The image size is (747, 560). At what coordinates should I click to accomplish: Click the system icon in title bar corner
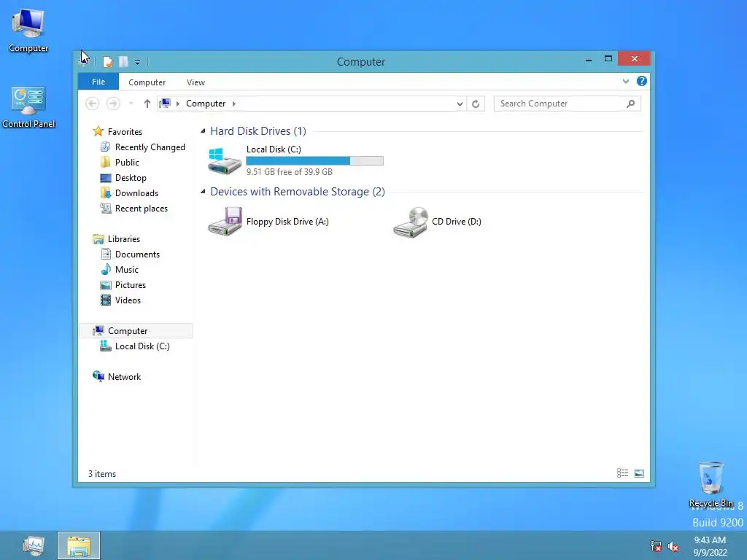pos(85,61)
